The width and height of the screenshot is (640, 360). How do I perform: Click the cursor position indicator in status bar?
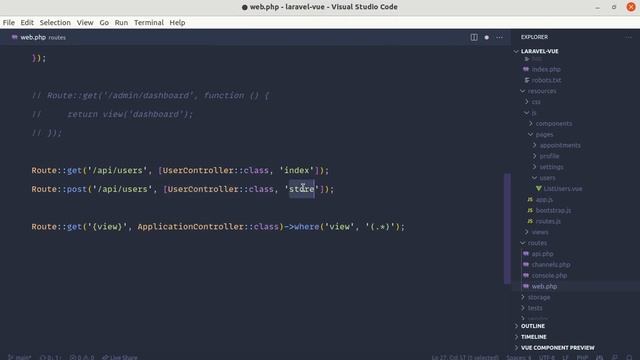pyautogui.click(x=464, y=357)
